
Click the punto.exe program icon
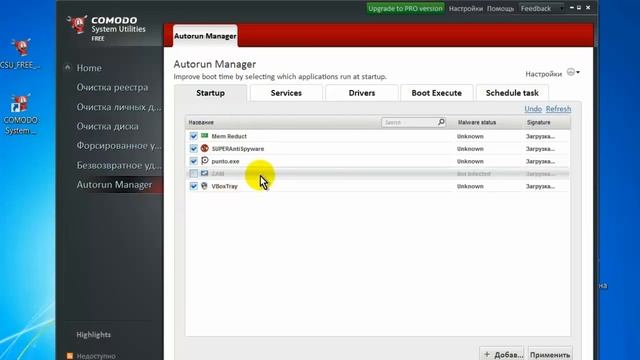tap(204, 161)
